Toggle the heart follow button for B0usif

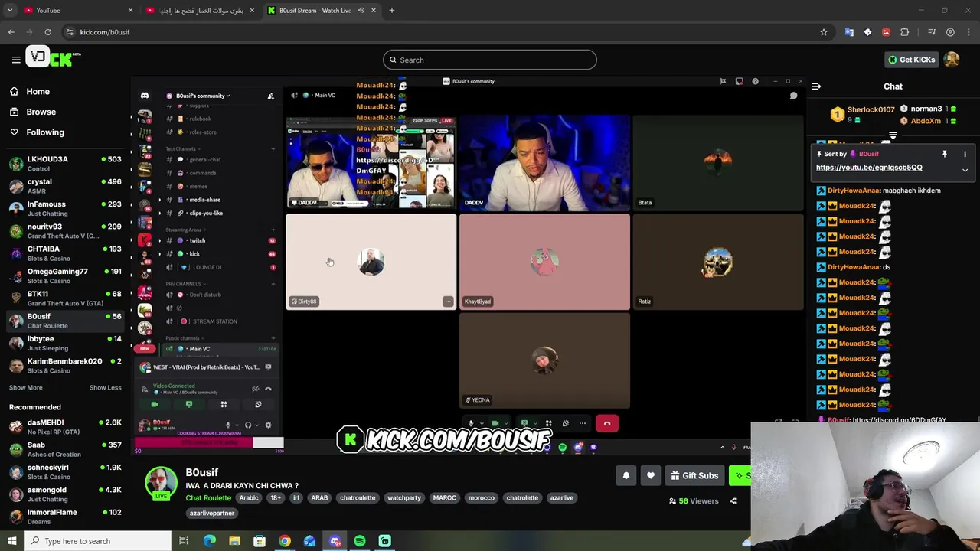(x=651, y=476)
